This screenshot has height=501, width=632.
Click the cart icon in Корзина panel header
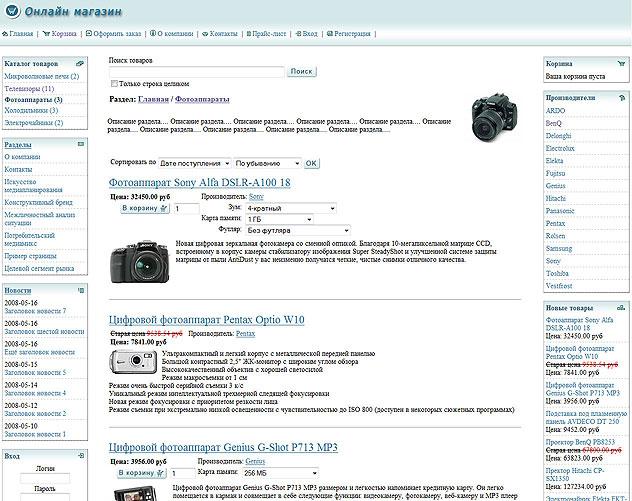[x=621, y=64]
